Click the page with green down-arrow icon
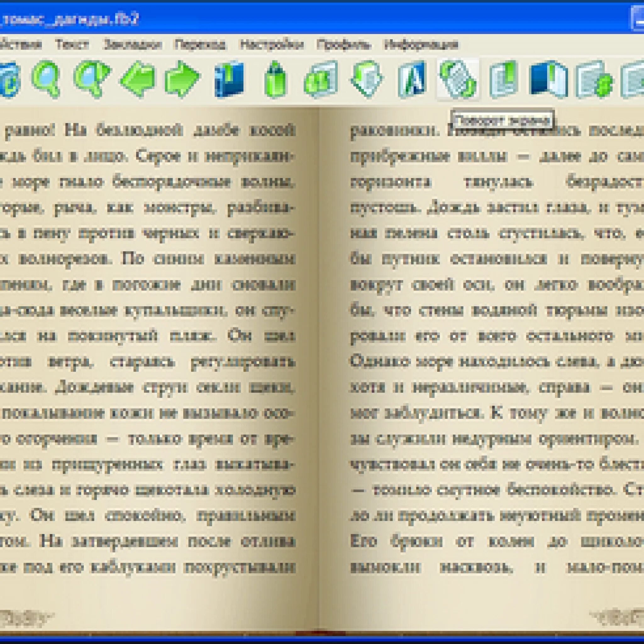The width and height of the screenshot is (644, 644). 367,79
